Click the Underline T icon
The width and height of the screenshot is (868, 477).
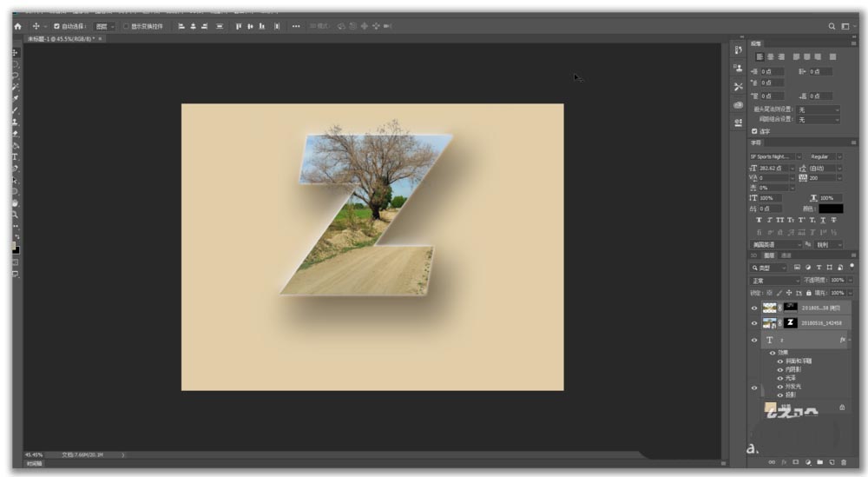[823, 220]
